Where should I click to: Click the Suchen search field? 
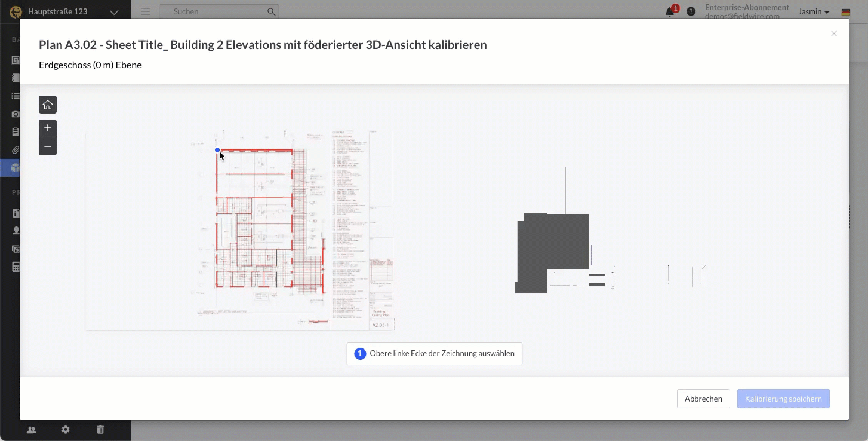(x=215, y=11)
